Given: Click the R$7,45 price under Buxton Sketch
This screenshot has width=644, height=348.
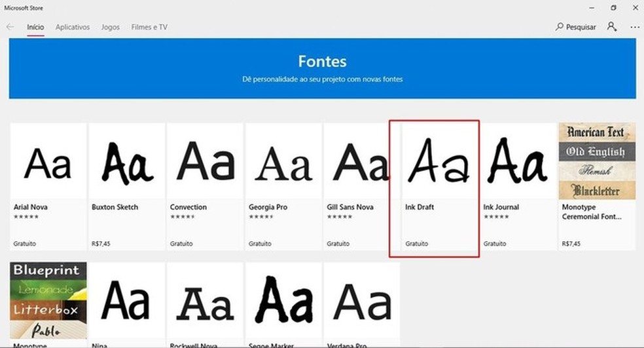Looking at the screenshot, I should click(x=101, y=244).
